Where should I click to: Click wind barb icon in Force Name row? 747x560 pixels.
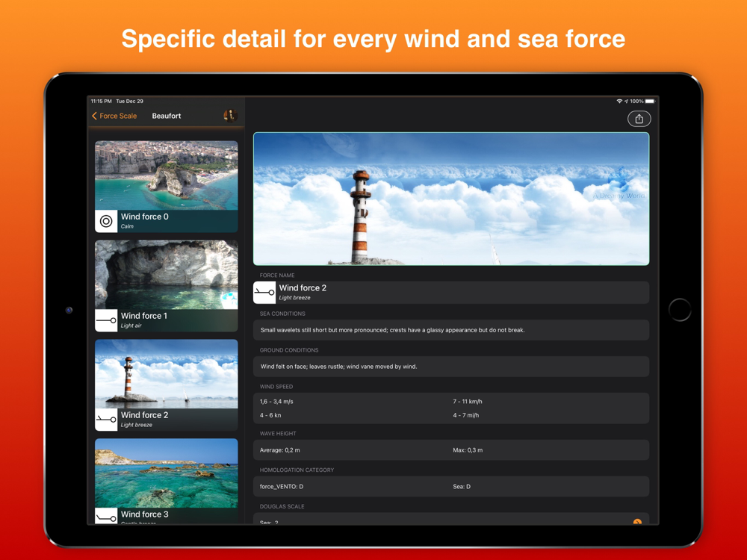point(264,293)
